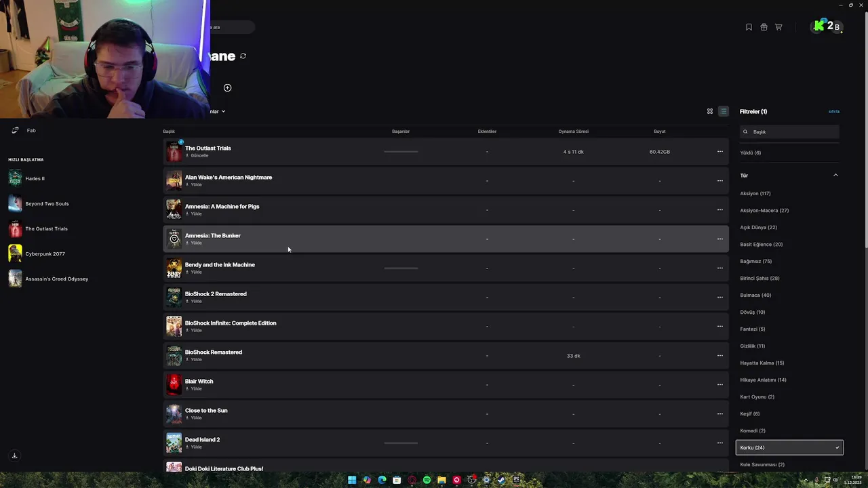This screenshot has width=868, height=488.
Task: Uncheck the Korku (24) genre filter
Action: [x=789, y=447]
